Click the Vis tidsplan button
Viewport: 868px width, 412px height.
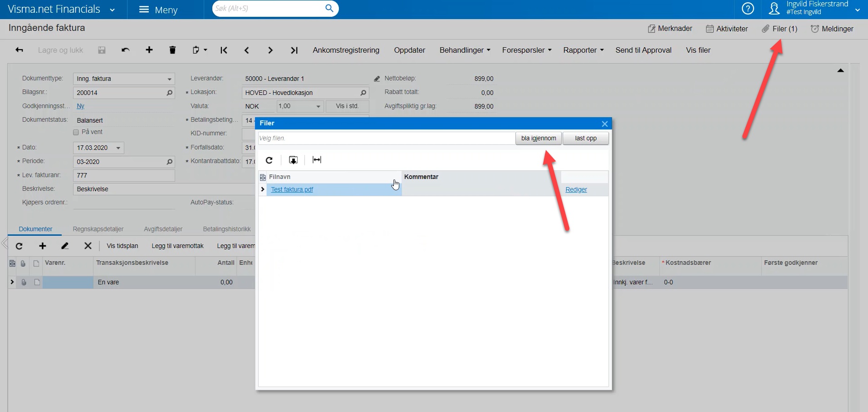point(122,246)
